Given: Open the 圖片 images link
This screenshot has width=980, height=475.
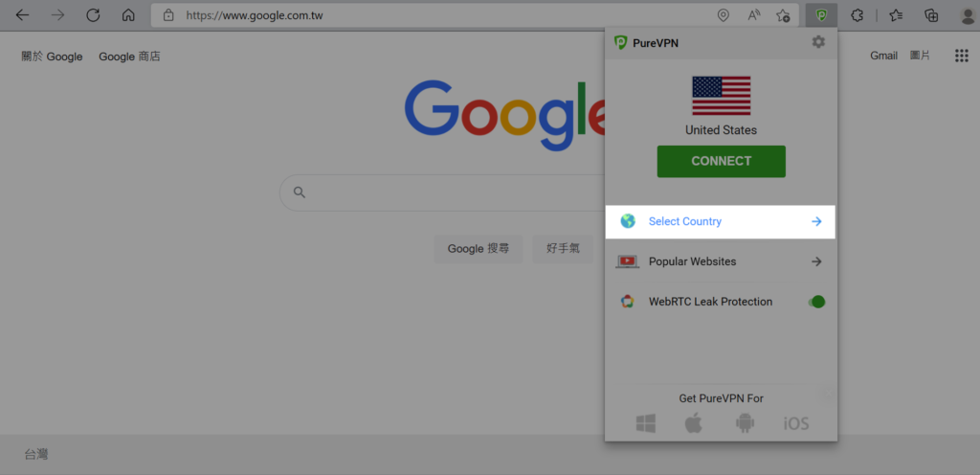Looking at the screenshot, I should coord(920,56).
